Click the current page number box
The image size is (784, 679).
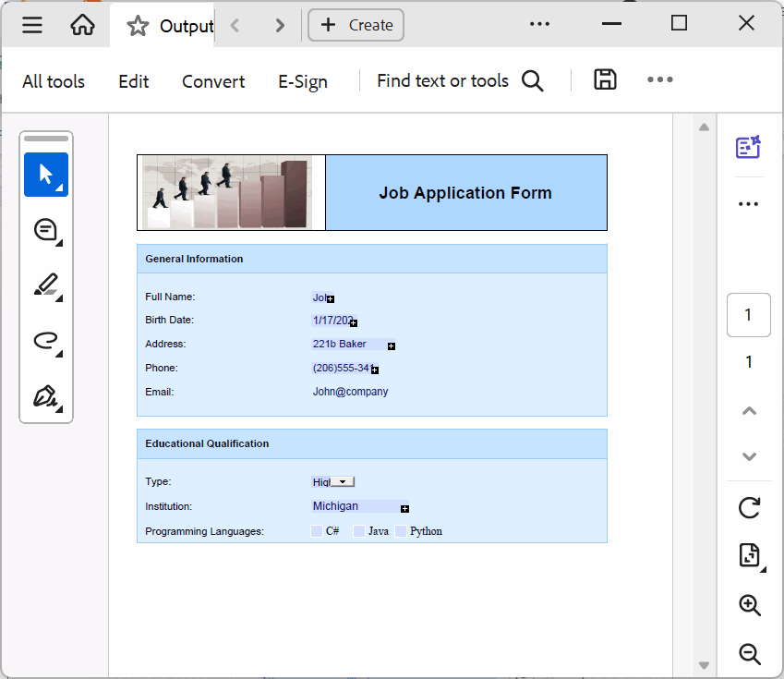click(749, 315)
